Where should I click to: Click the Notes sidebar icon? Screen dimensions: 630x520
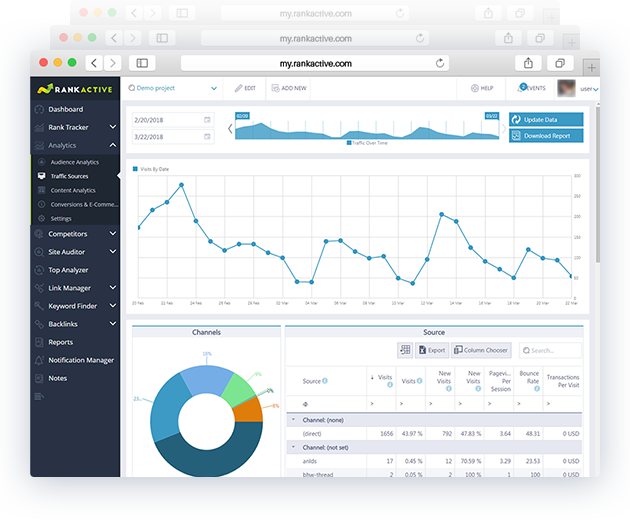pyautogui.click(x=39, y=378)
